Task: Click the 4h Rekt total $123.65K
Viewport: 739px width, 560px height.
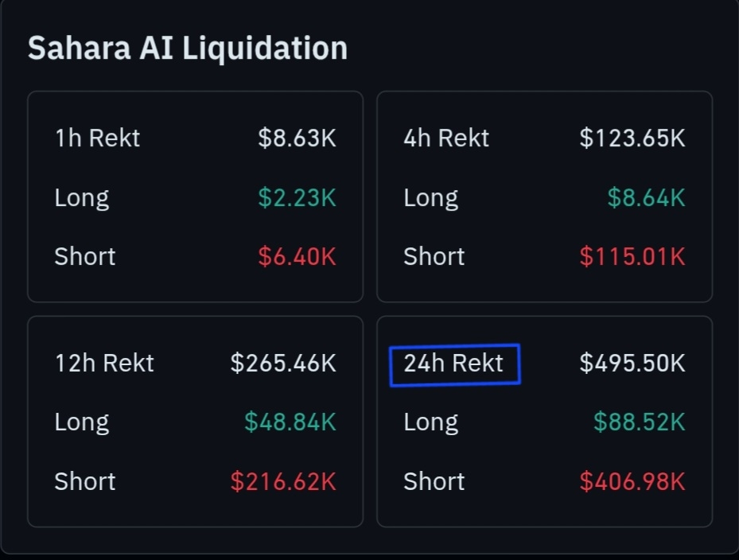Action: 632,138
